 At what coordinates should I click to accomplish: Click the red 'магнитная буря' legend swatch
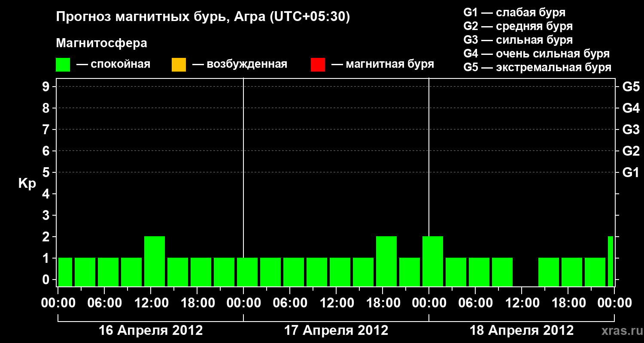tap(318, 65)
